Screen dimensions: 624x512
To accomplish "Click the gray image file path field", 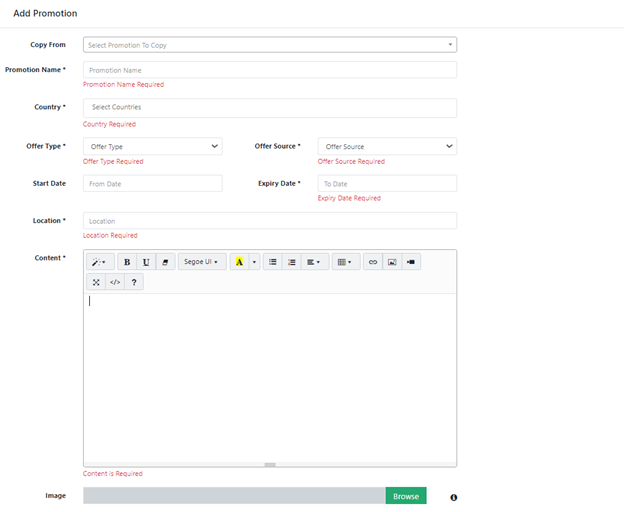I will [x=234, y=496].
